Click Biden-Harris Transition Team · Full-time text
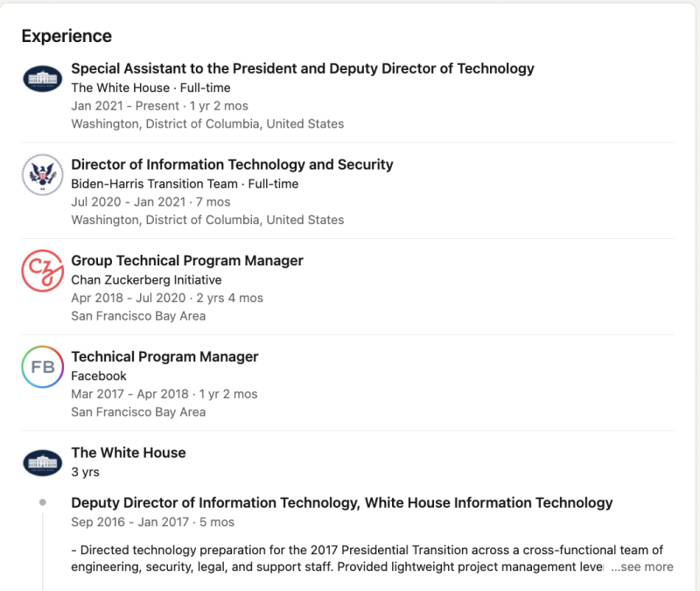 click(x=185, y=184)
